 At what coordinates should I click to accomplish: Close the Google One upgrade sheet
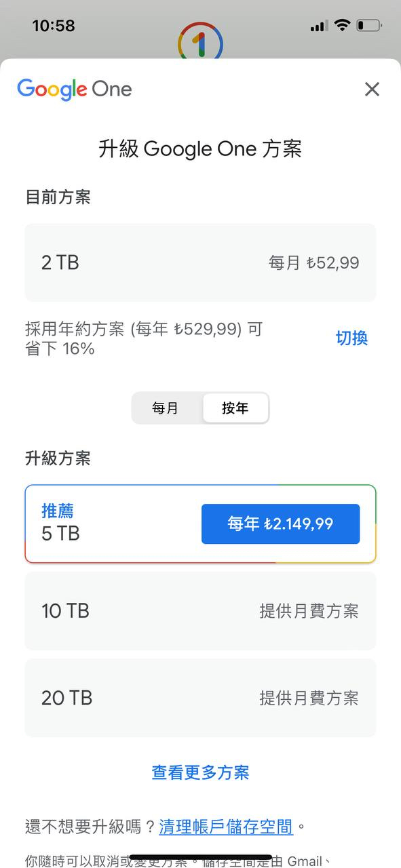coord(372,89)
